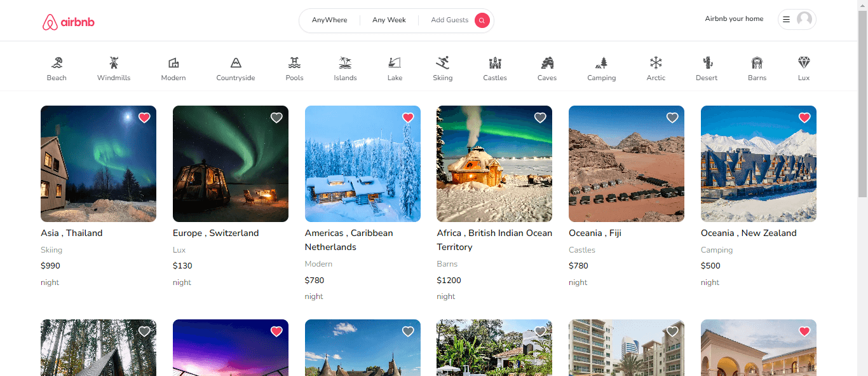Image resolution: width=868 pixels, height=376 pixels.
Task: Click the Windmills category label
Action: pos(114,78)
